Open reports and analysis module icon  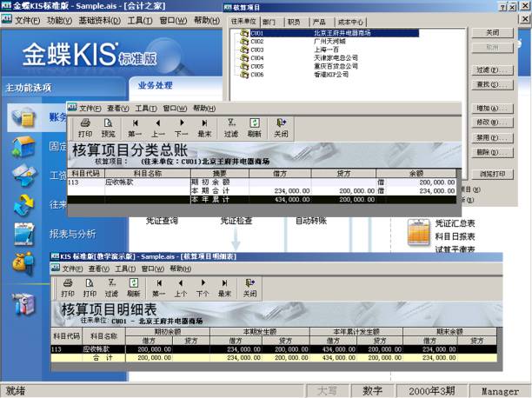(23, 234)
